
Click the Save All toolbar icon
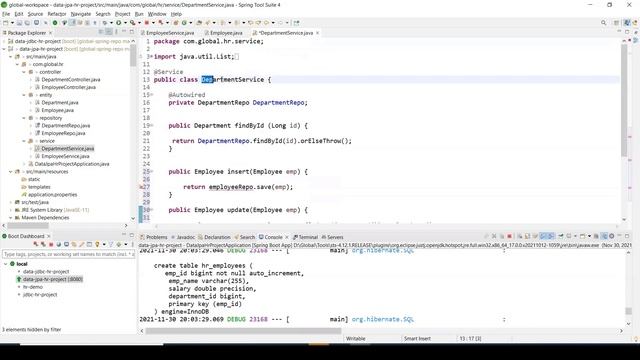(27, 23)
